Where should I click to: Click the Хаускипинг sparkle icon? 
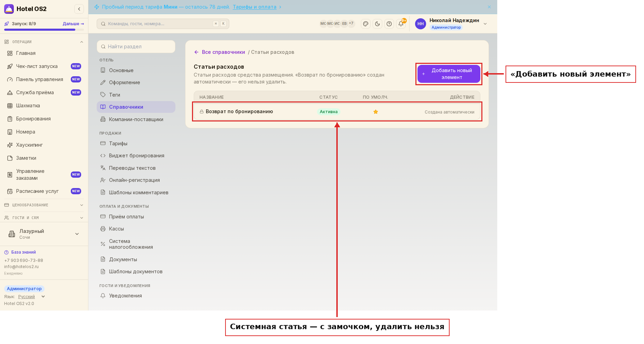point(10,145)
